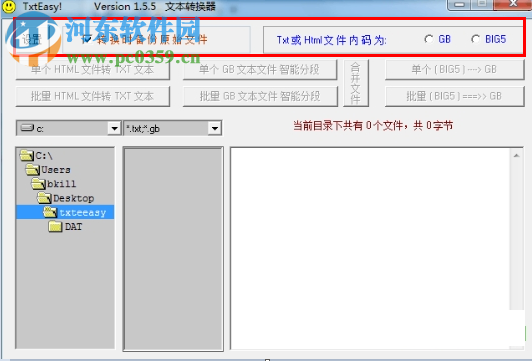The image size is (532, 361).
Task: Click the preview scrollbar up arrow
Action: click(516, 155)
